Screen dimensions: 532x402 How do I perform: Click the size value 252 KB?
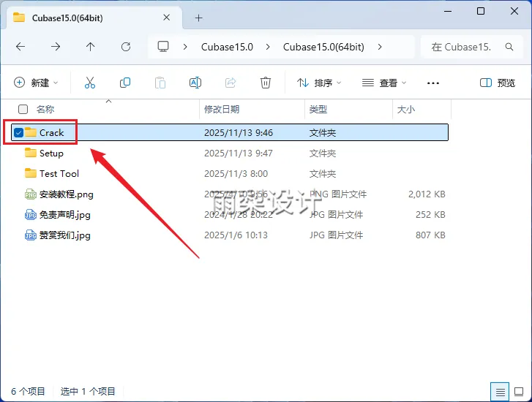click(x=430, y=215)
